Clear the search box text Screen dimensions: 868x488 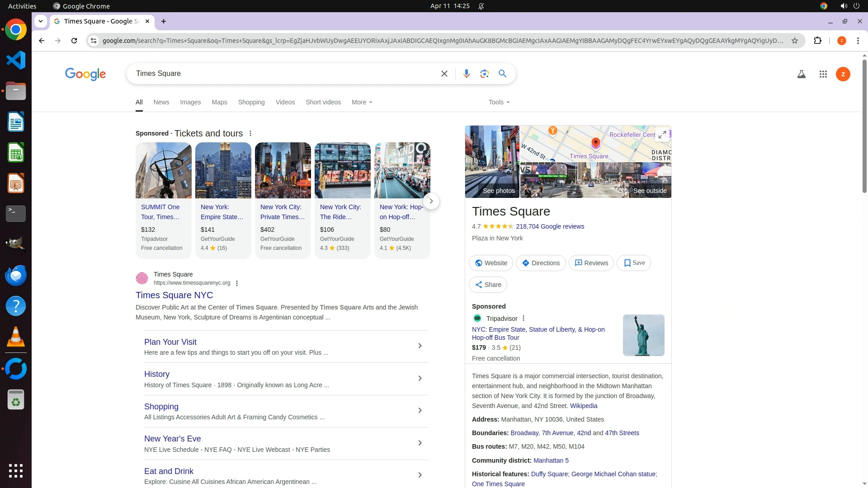(444, 74)
